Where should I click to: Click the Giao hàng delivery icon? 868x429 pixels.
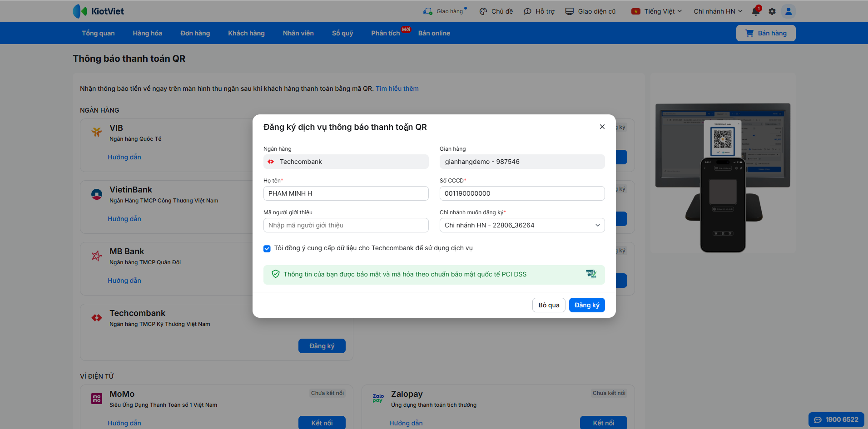(x=428, y=11)
